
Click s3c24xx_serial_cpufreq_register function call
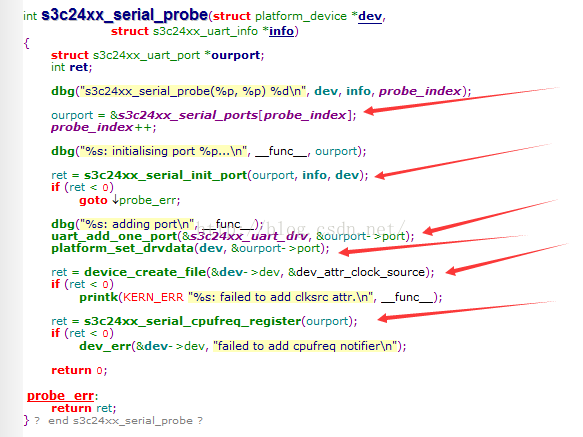(x=193, y=321)
